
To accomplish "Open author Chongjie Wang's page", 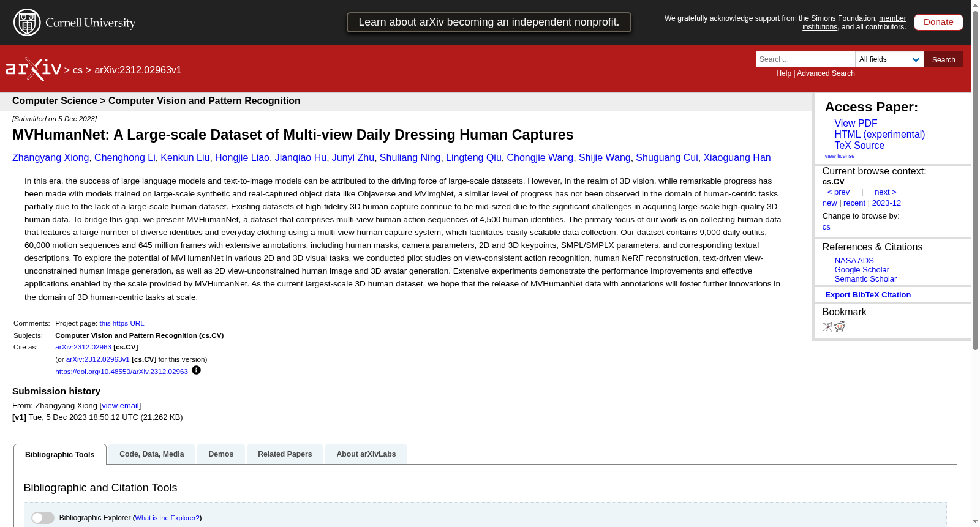I will (540, 158).
